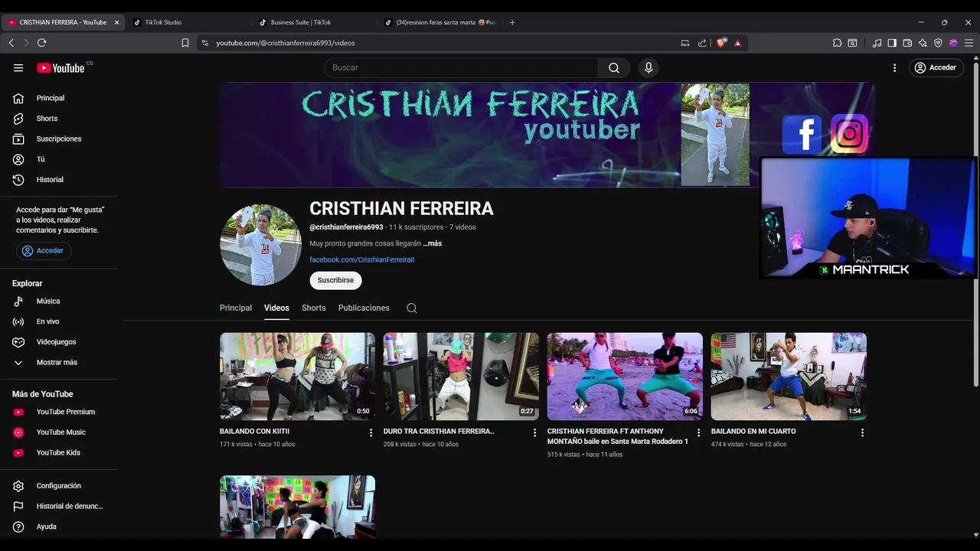The image size is (980, 551).
Task: Expand channel description with ...más
Action: (432, 243)
